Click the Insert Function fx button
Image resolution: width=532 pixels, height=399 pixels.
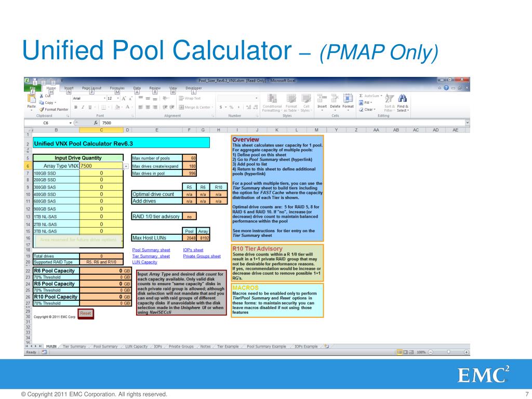[x=96, y=123]
